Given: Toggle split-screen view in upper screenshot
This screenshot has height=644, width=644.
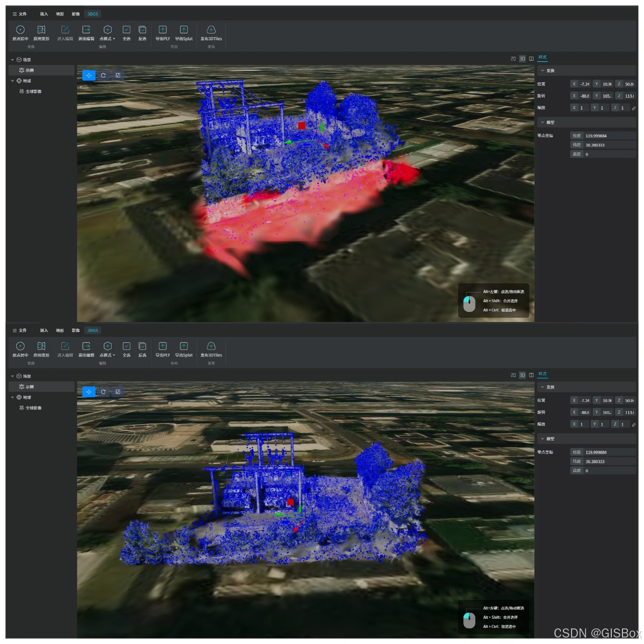Looking at the screenshot, I should point(531,58).
